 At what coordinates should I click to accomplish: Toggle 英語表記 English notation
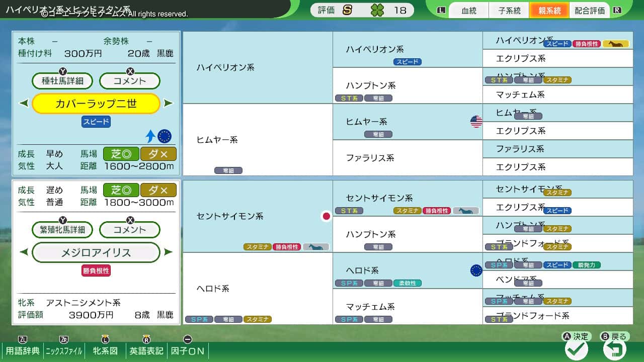coord(146,350)
